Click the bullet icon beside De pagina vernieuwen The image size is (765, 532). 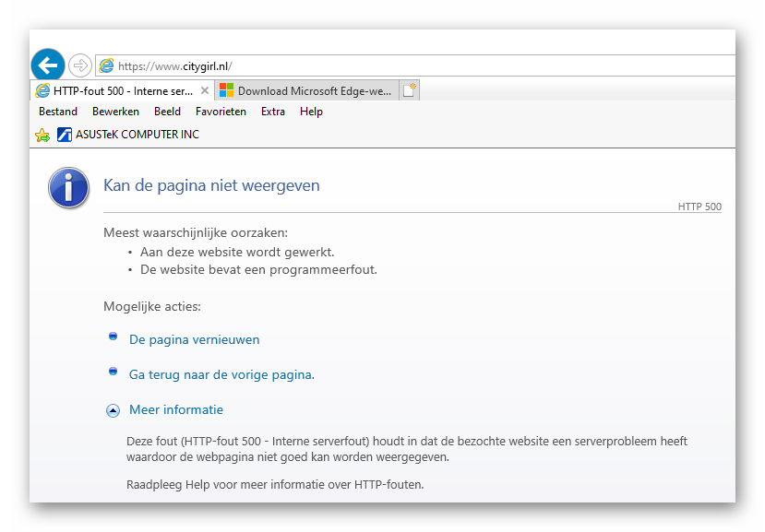(x=113, y=337)
